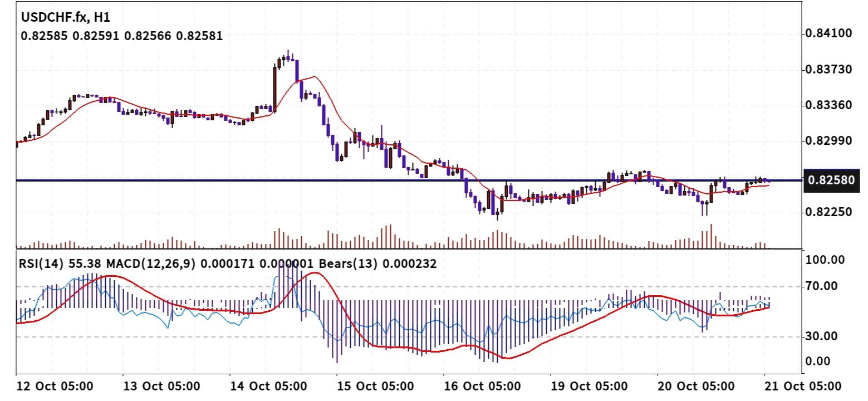Click the 0.83730 price axis label
Viewport: 868px width, 401px height.
(x=829, y=70)
